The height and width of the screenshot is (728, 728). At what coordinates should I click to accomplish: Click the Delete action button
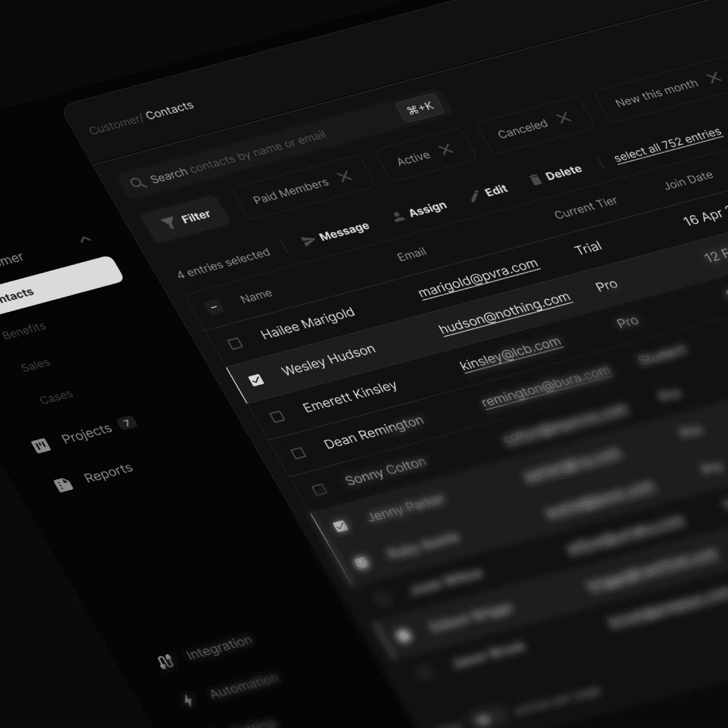[555, 175]
